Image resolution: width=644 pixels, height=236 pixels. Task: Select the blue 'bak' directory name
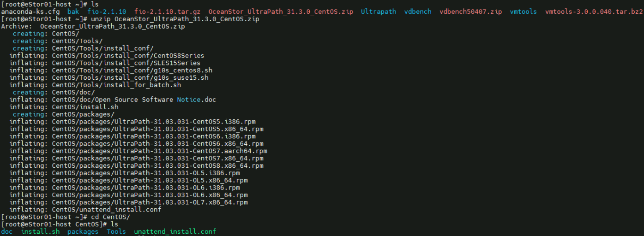coord(73,12)
